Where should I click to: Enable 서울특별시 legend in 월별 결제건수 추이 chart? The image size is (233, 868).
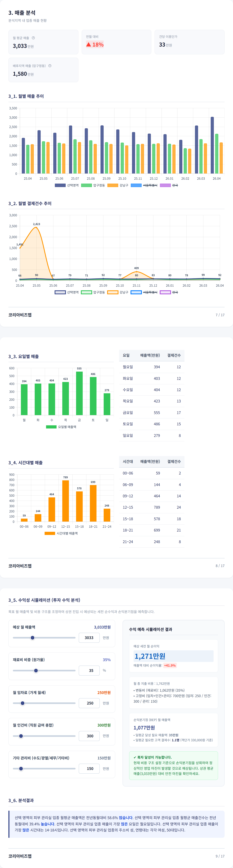144,292
